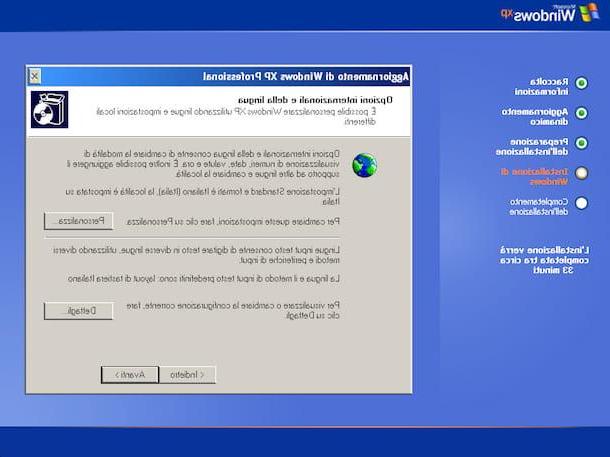The image size is (610, 457).
Task: Go back with the < Indietro button
Action: 187,375
